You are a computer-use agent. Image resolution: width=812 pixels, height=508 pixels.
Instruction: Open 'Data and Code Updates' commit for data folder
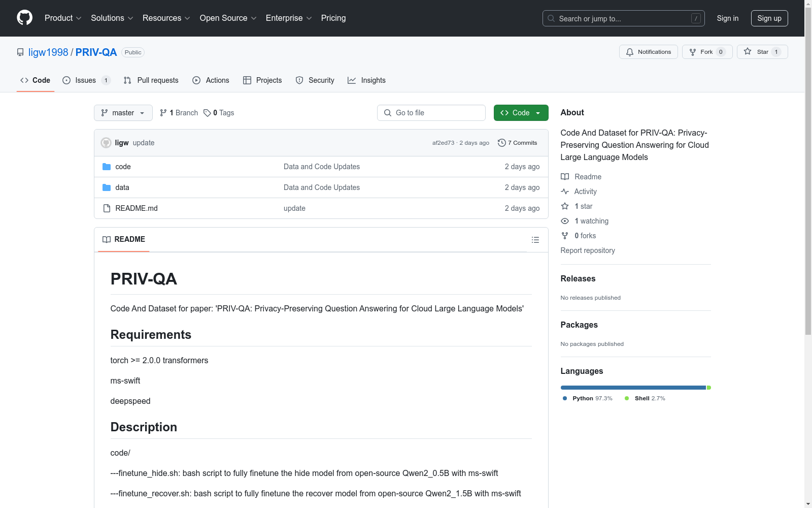322,187
